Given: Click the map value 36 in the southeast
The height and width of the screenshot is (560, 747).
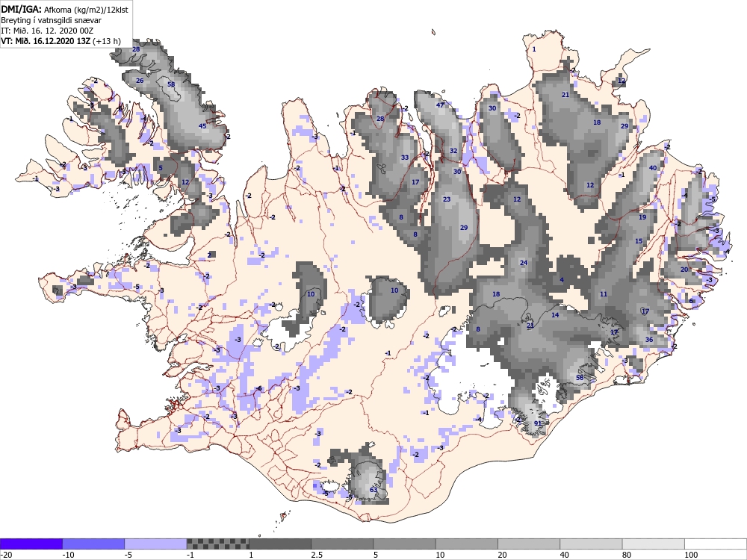Looking at the screenshot, I should tap(649, 340).
